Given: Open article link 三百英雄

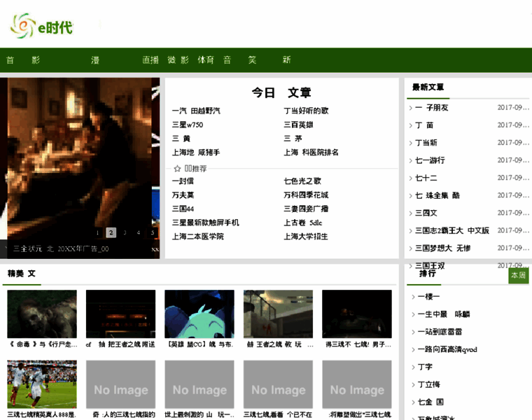Looking at the screenshot, I should click(x=298, y=125).
